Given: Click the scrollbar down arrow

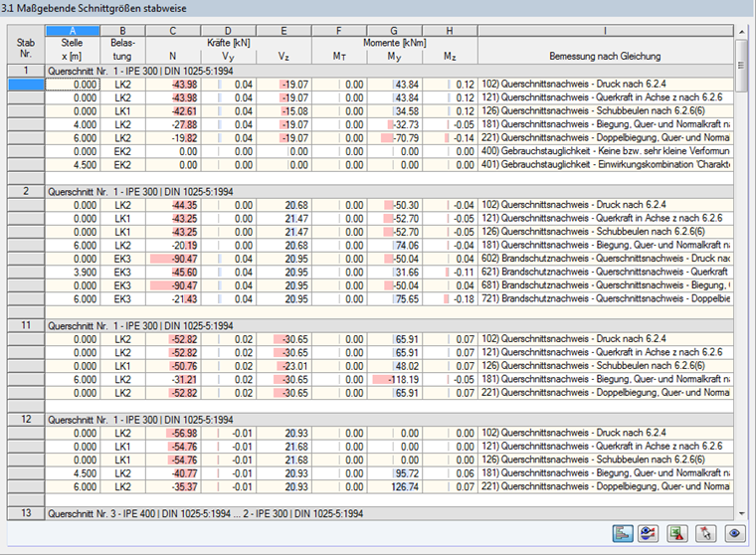Looking at the screenshot, I should click(x=741, y=513).
